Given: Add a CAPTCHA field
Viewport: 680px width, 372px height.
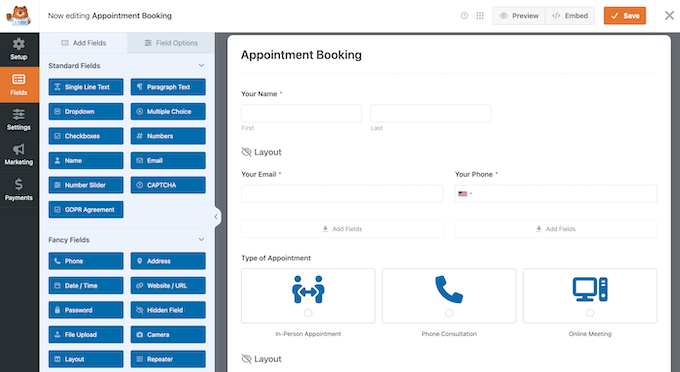Looking at the screenshot, I should tap(168, 185).
